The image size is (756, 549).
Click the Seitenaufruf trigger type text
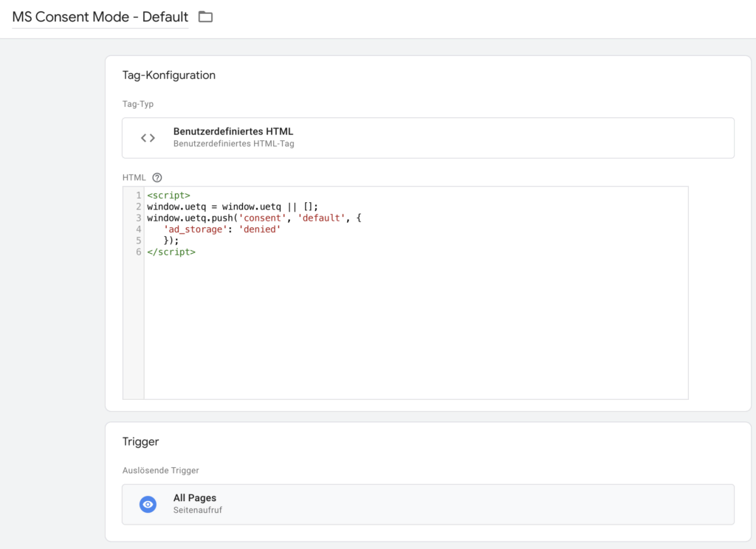tap(198, 510)
